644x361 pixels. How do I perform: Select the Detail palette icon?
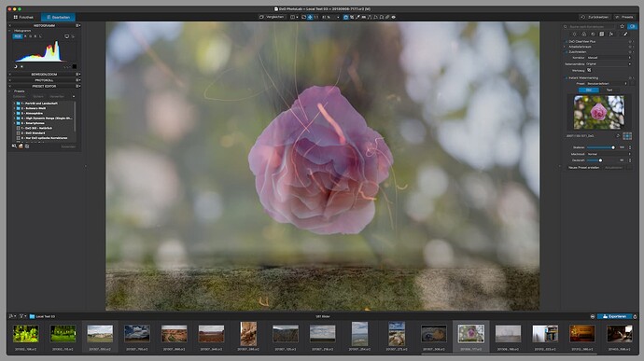coord(593,35)
